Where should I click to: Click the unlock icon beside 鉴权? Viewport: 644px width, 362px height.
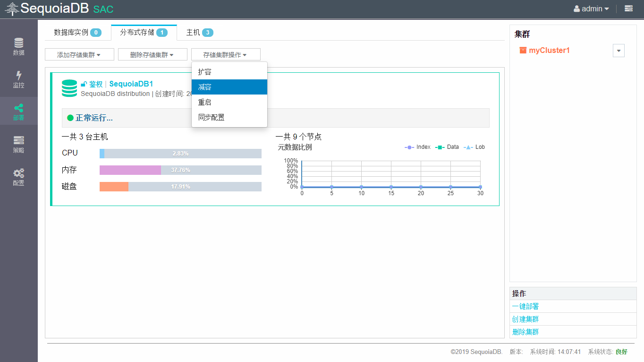[x=84, y=84]
